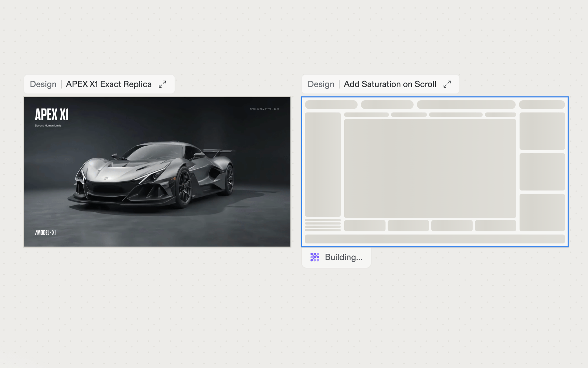588x368 pixels.
Task: Click the Beyond Human Limits tagline
Action: (x=48, y=126)
